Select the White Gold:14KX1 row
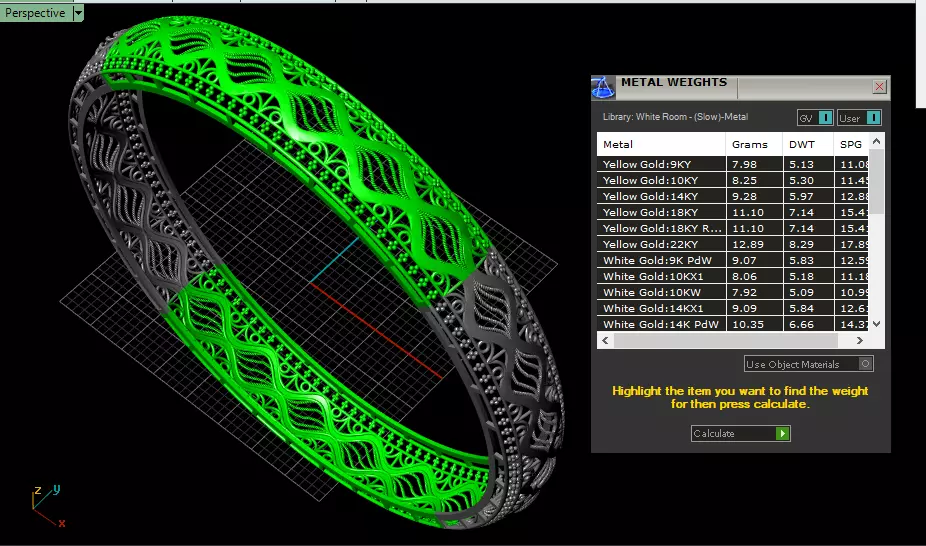Screen dimensions: 926x546 pyautogui.click(x=732, y=308)
